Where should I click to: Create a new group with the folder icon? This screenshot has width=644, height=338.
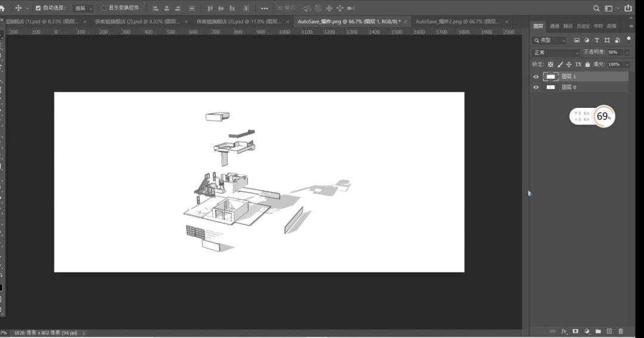coord(598,331)
